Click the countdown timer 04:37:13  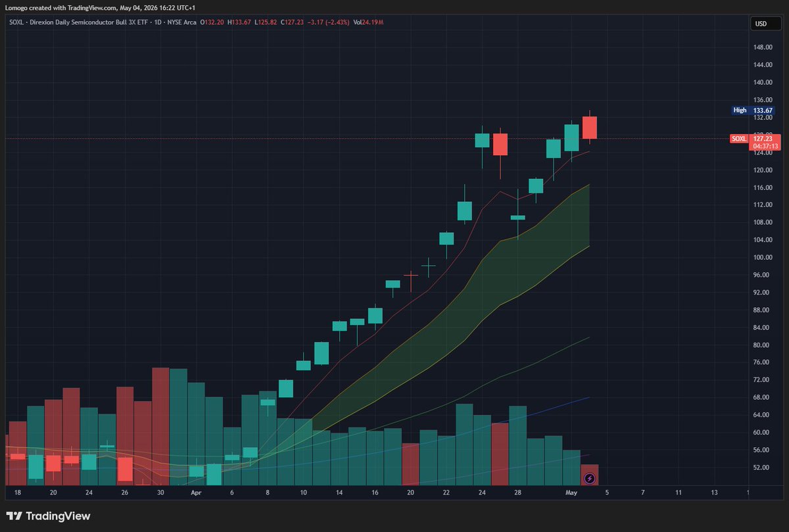(x=766, y=147)
